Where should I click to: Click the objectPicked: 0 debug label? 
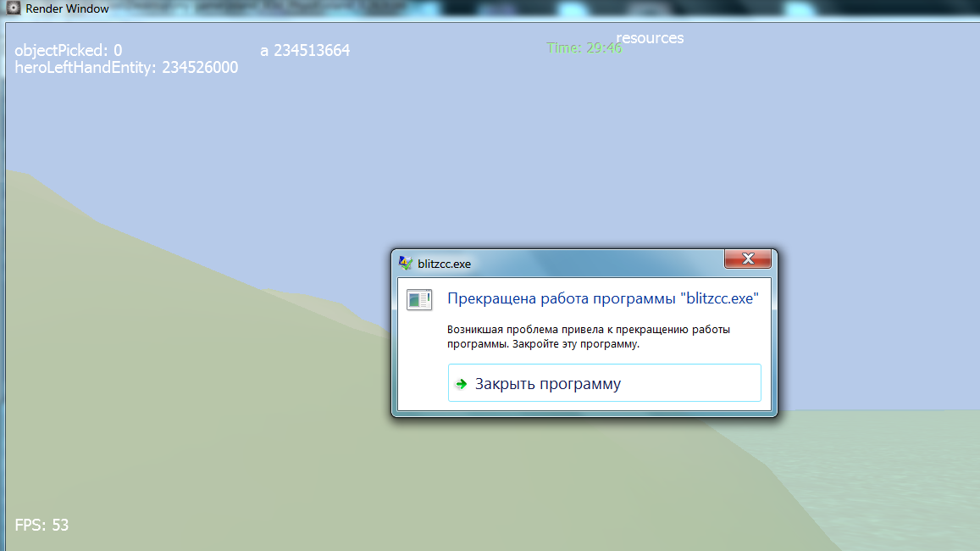point(69,51)
